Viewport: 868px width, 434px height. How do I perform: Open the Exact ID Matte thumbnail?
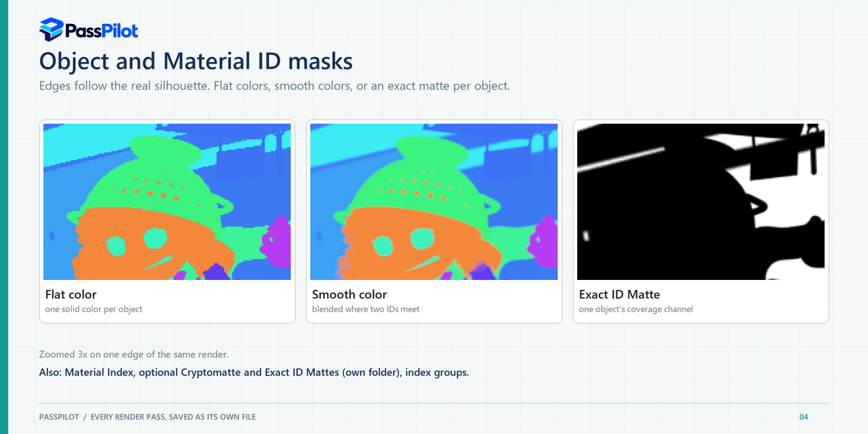tap(701, 202)
